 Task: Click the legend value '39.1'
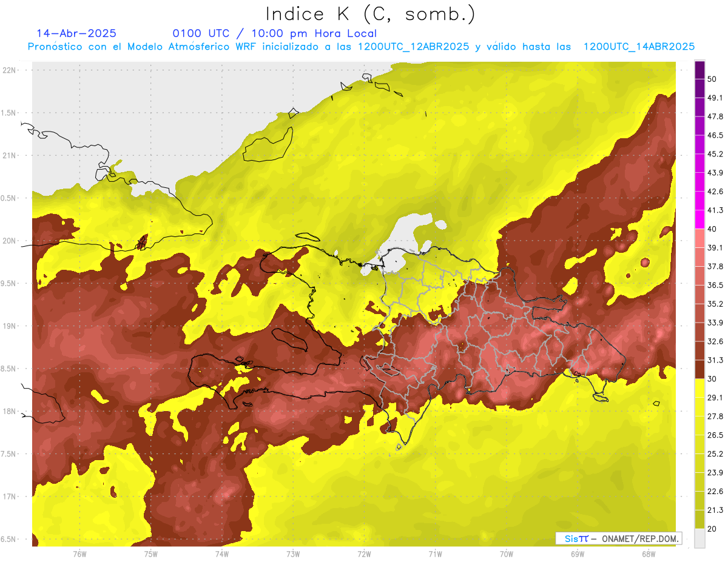[x=715, y=248]
